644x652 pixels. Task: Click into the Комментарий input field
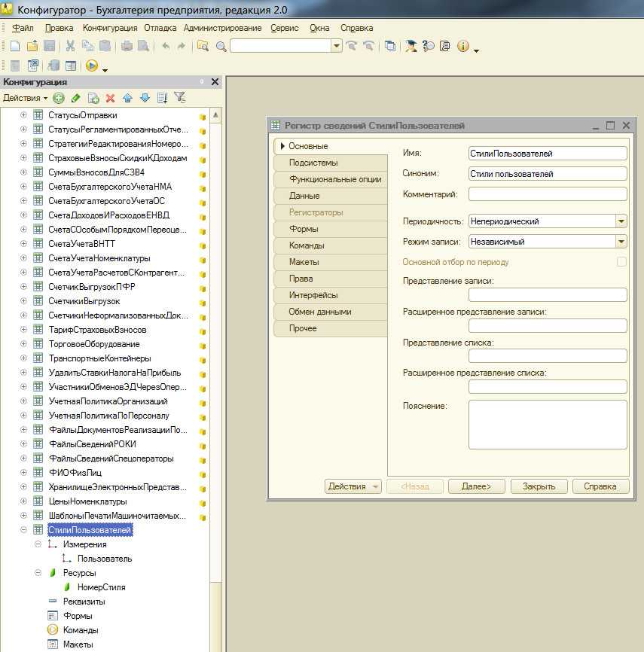(x=547, y=194)
